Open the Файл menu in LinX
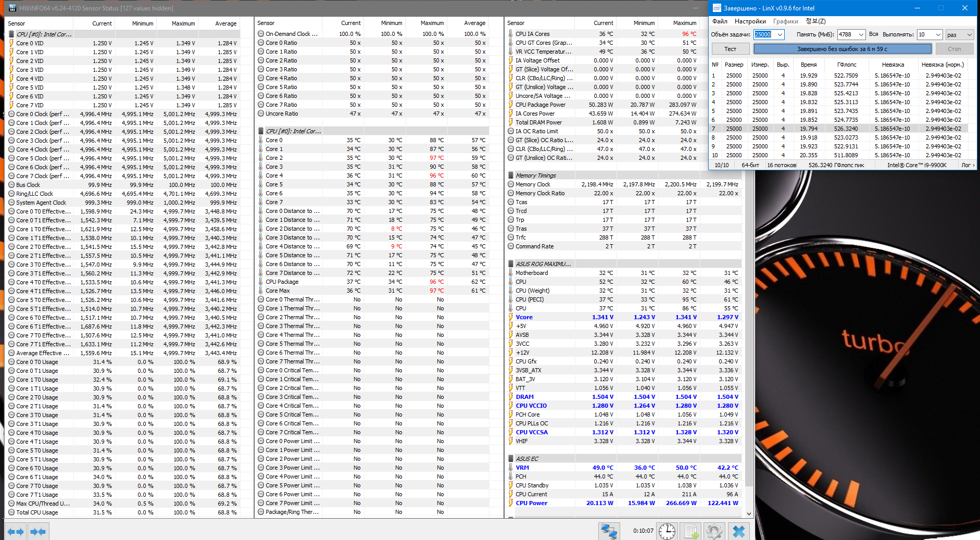Screen dimensions: 980x540 click(720, 21)
